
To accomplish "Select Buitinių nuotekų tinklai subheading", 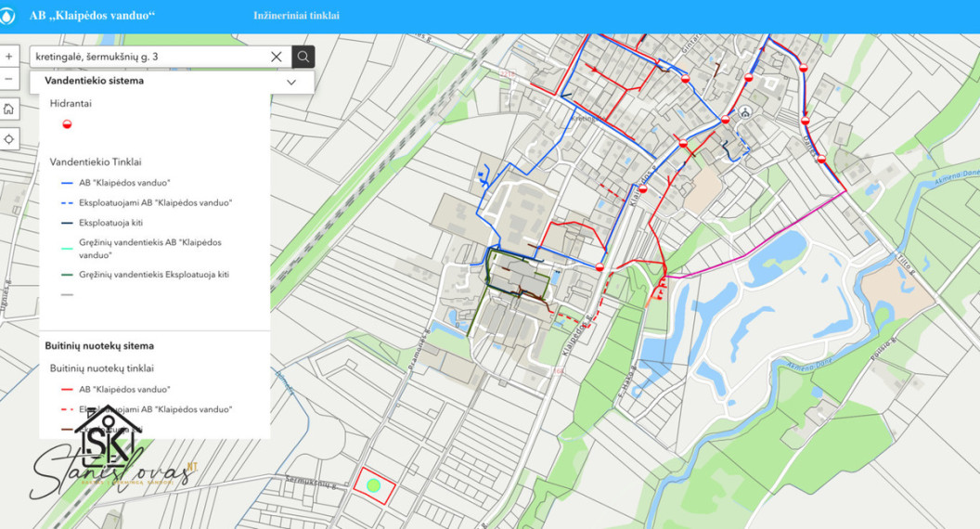I will coord(102,368).
